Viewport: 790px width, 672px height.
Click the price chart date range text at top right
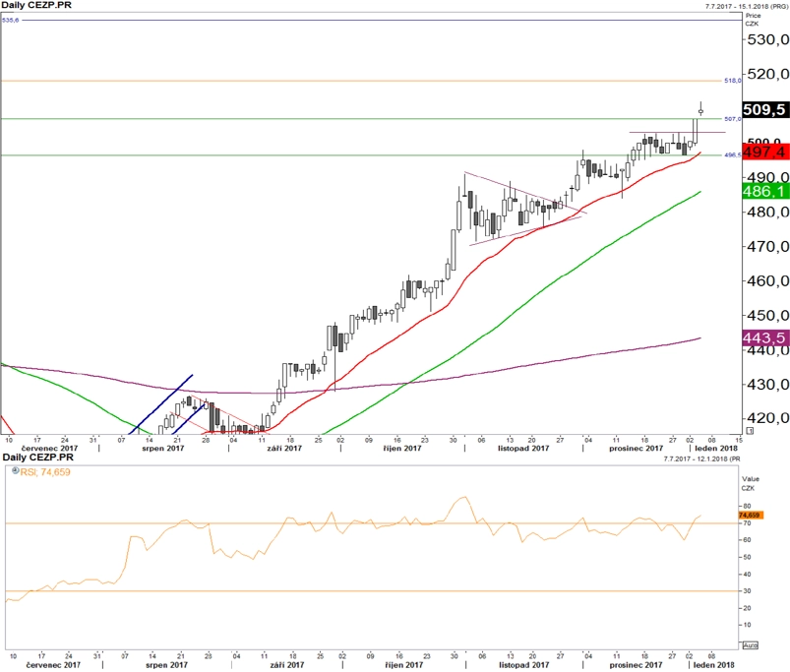(x=746, y=6)
